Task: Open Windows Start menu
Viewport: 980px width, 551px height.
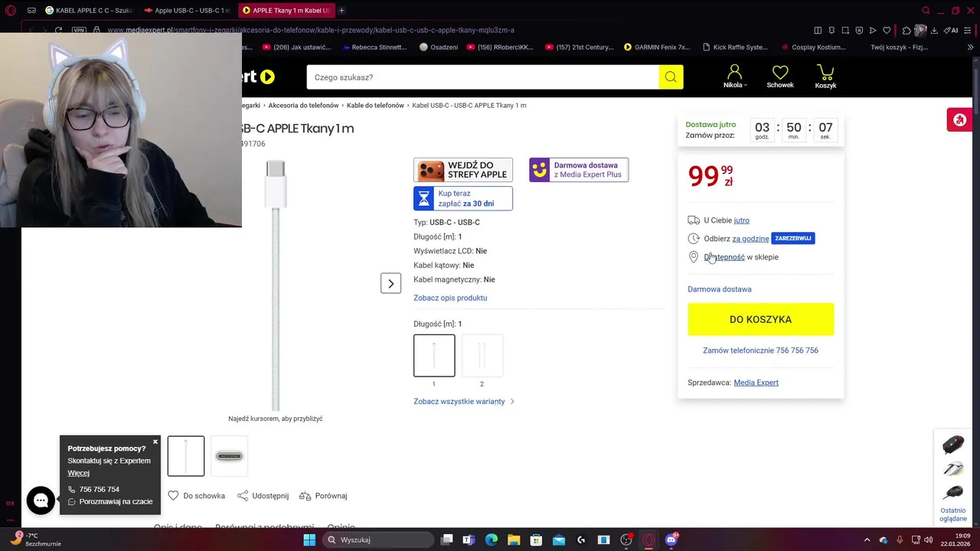Action: tap(309, 540)
